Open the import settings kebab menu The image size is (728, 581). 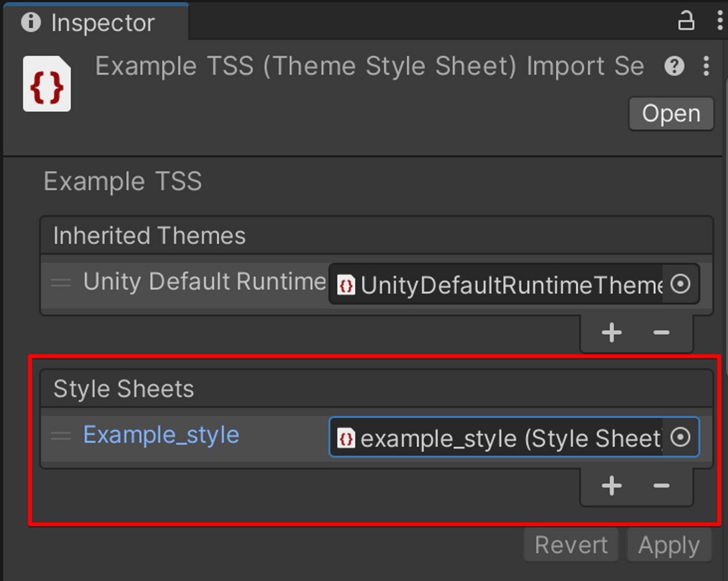(x=706, y=65)
